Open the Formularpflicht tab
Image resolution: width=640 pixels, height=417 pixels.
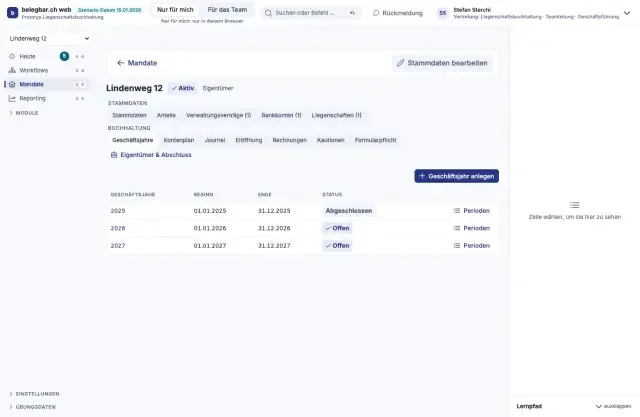click(x=375, y=140)
